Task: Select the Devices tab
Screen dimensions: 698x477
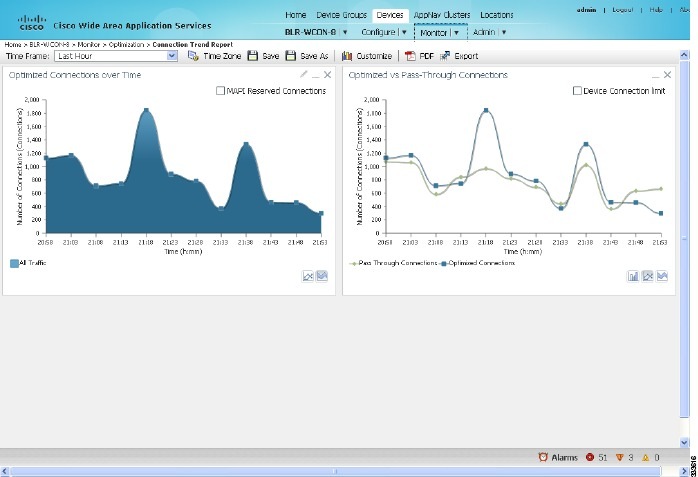Action: point(390,15)
